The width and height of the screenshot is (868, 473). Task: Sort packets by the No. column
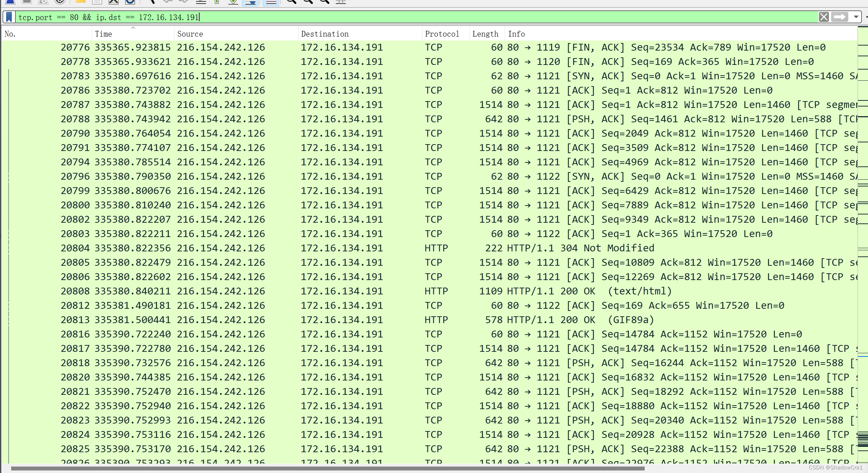(x=47, y=34)
